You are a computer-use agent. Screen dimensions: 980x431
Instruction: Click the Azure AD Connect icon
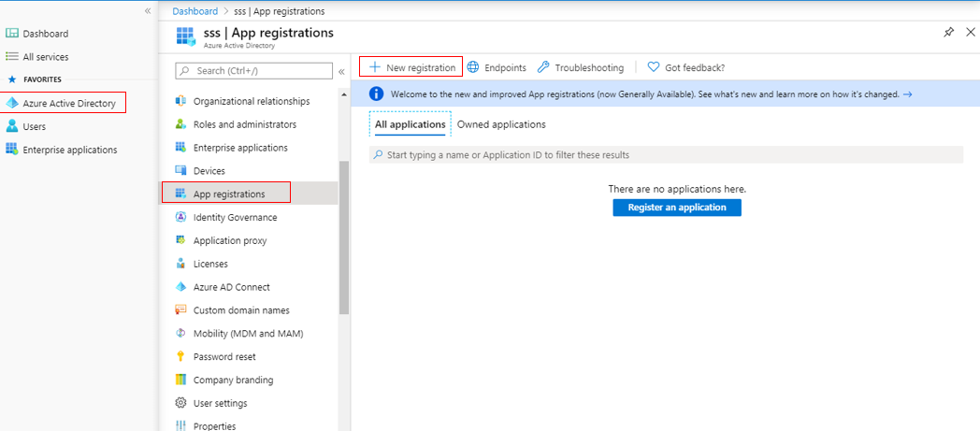point(181,287)
